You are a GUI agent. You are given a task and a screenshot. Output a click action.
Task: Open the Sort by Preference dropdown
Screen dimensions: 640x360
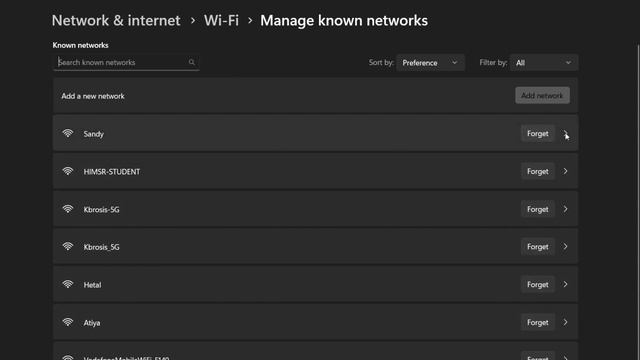click(x=430, y=62)
